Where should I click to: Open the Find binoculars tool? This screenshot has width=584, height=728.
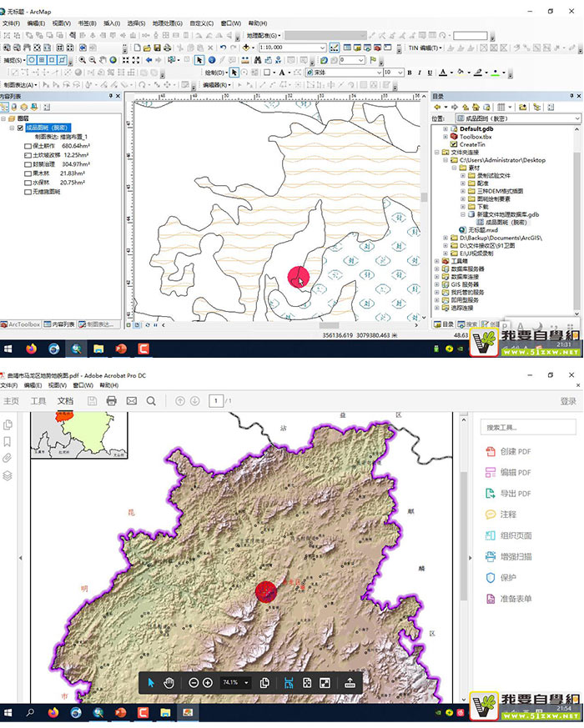258,60
